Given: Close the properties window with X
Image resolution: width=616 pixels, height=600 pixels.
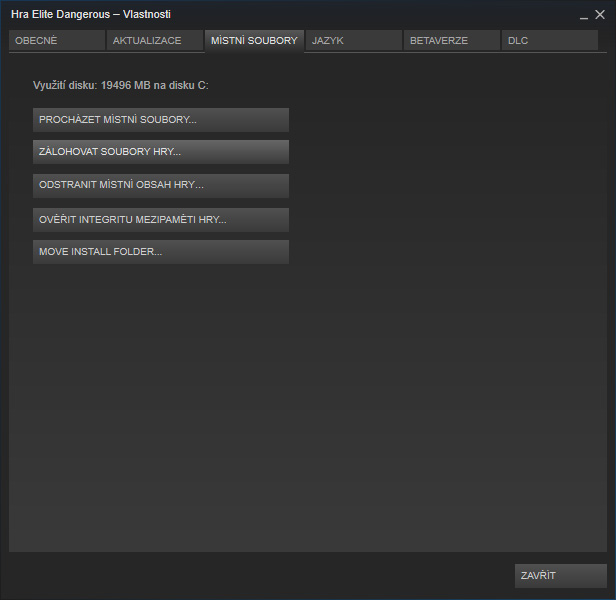Looking at the screenshot, I should [x=600, y=15].
